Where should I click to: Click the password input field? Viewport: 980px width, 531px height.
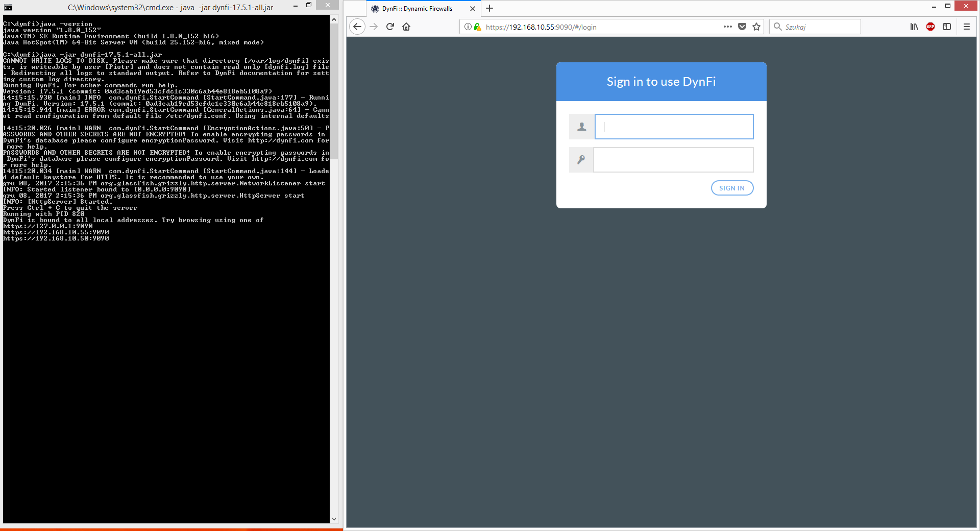[x=674, y=160]
